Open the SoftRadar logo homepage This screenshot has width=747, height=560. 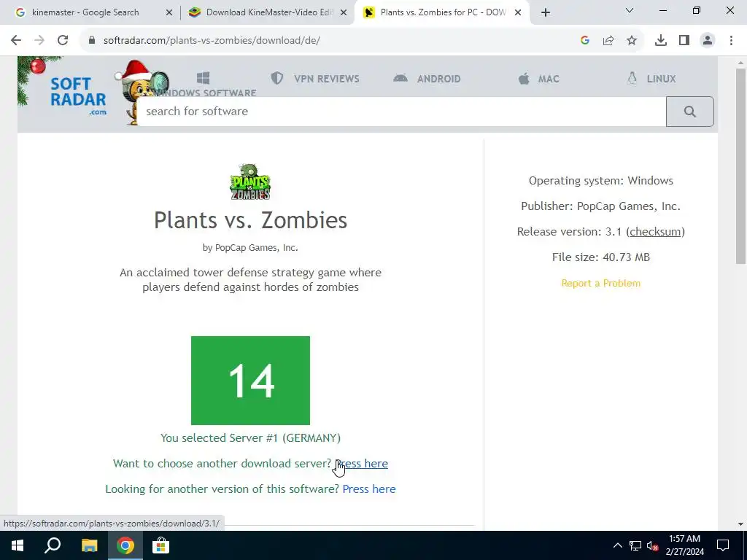point(78,96)
